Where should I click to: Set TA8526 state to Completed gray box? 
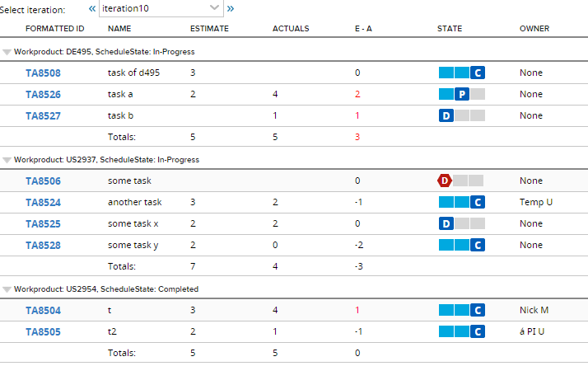(x=478, y=94)
